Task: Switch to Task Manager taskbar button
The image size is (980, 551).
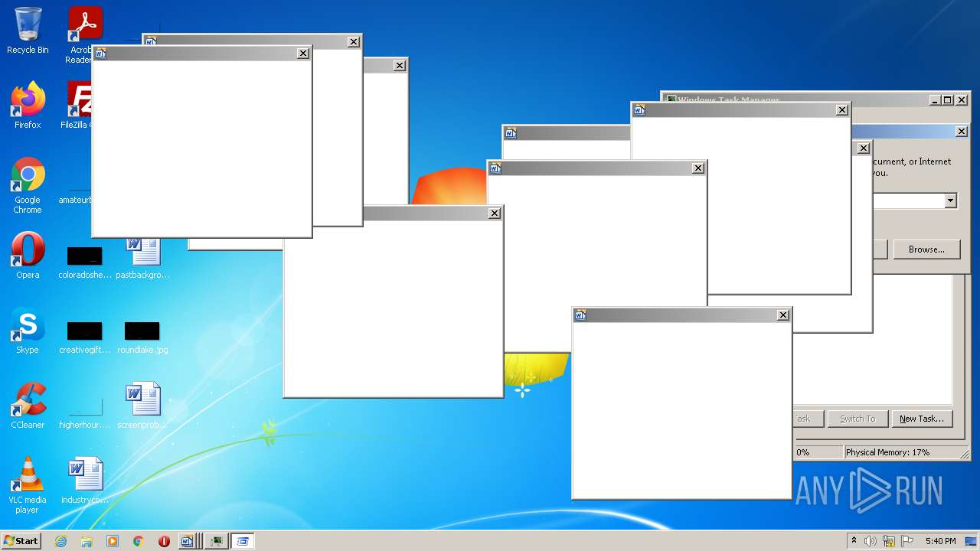Action: tap(217, 541)
